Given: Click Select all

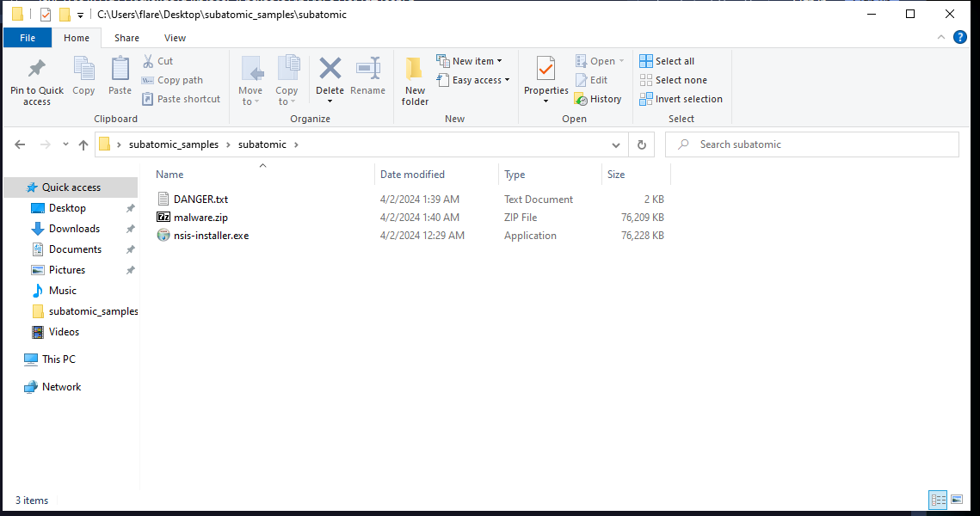Looking at the screenshot, I should click(x=667, y=61).
